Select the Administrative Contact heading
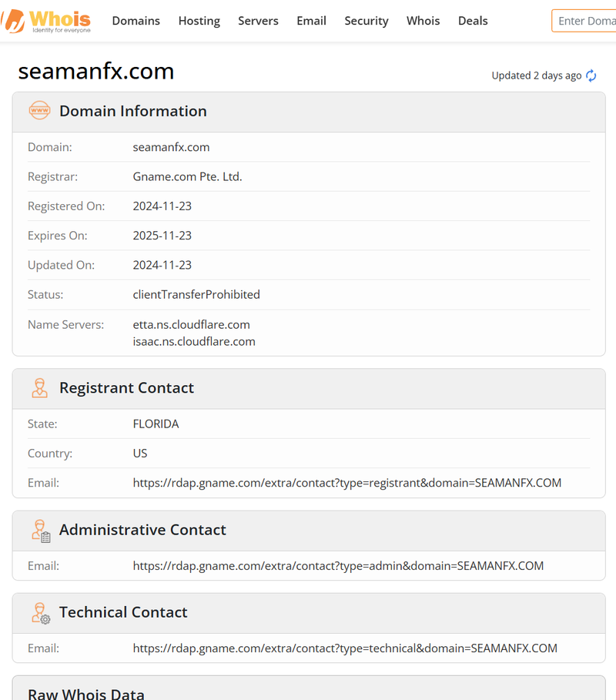This screenshot has height=700, width=616. click(x=143, y=530)
